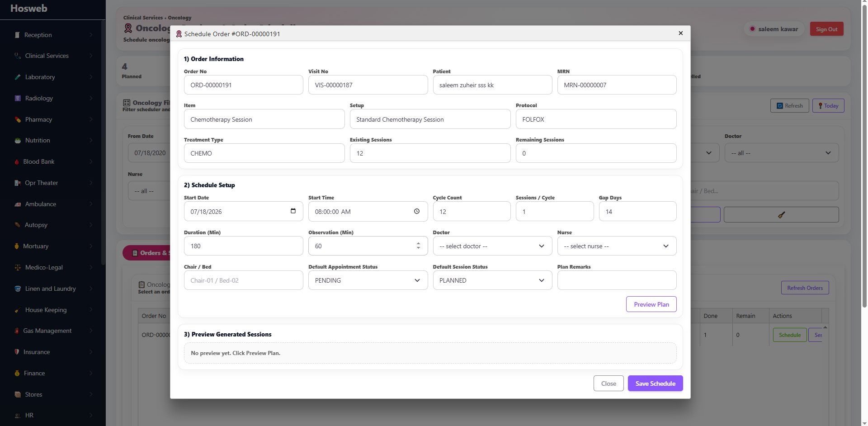This screenshot has height=426, width=868.
Task: Click the Sign Out button
Action: click(x=826, y=29)
